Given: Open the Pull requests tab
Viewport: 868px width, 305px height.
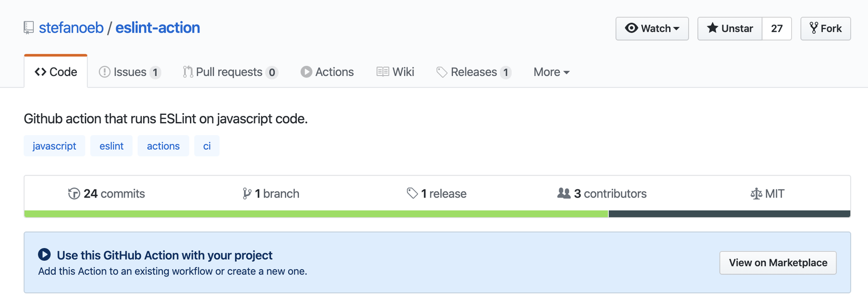Looking at the screenshot, I should tap(230, 72).
